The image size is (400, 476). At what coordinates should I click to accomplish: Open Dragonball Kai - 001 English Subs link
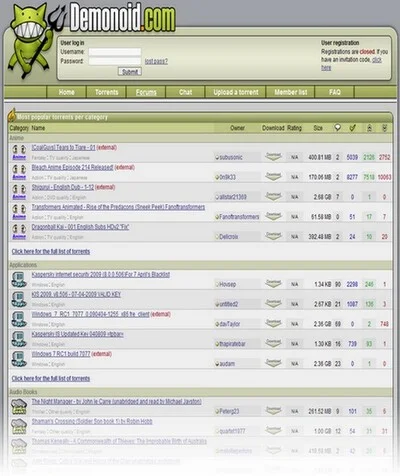80,227
